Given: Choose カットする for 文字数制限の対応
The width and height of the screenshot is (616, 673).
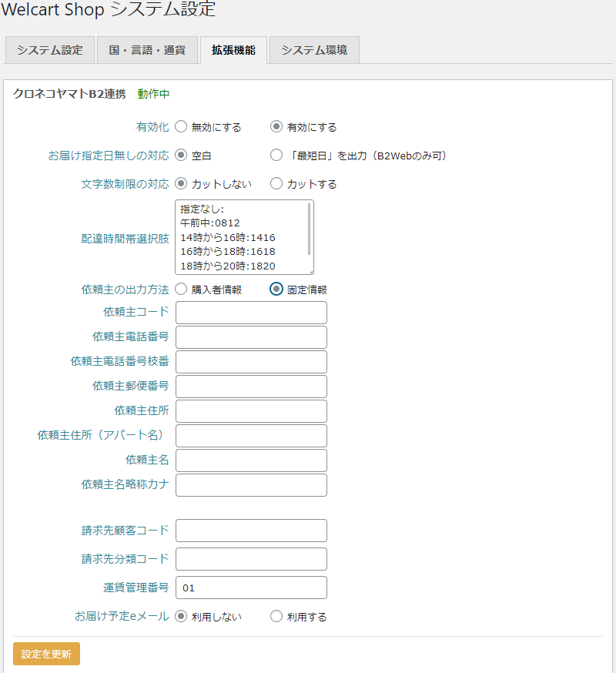Looking at the screenshot, I should [x=275, y=182].
